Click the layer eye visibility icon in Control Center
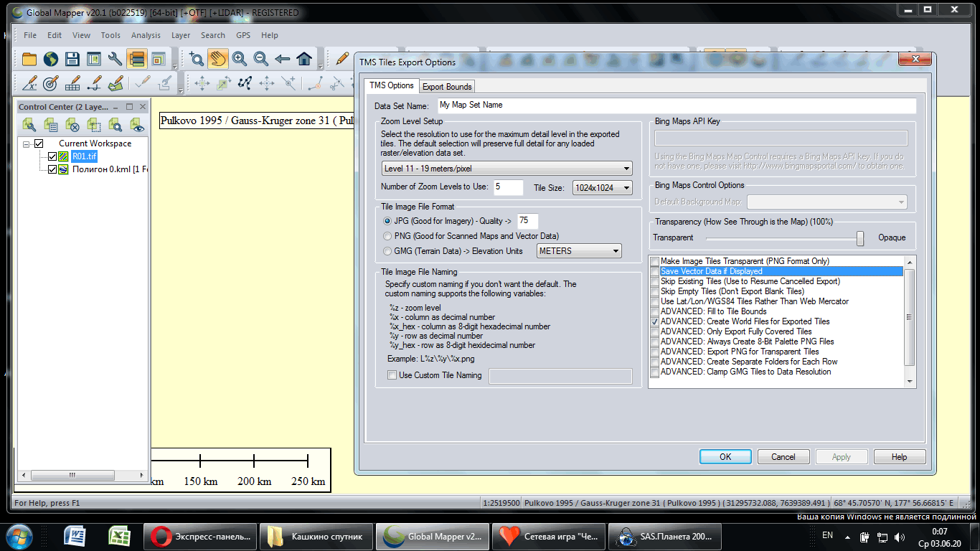This screenshot has width=980, height=551. [137, 125]
